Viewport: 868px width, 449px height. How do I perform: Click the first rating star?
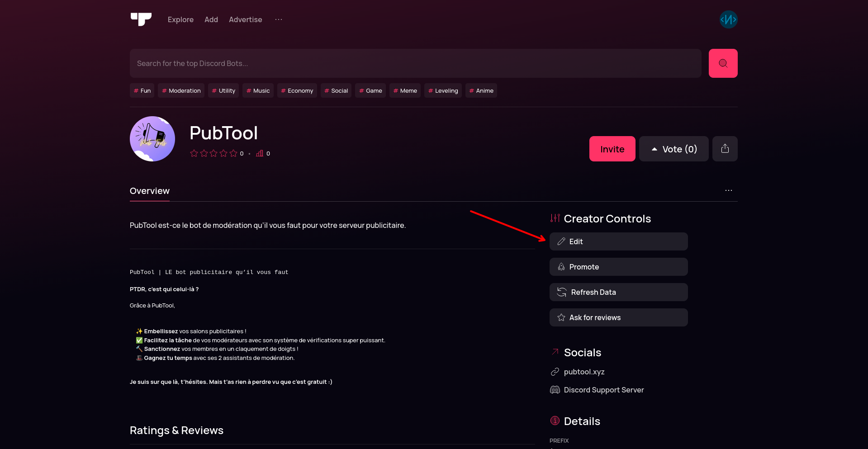pyautogui.click(x=194, y=154)
